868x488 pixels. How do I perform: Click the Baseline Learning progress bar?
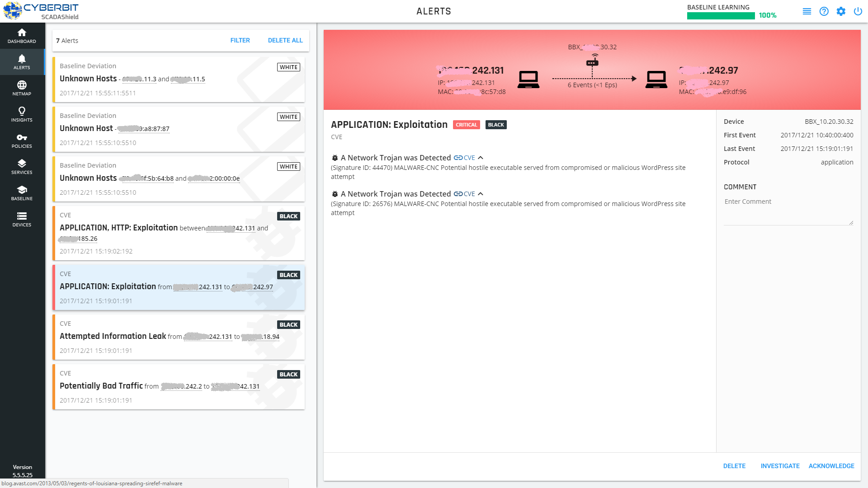(721, 15)
